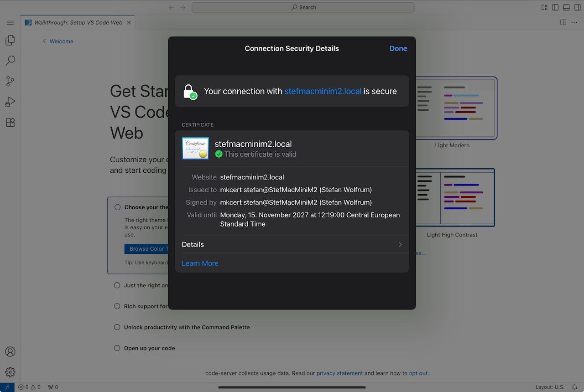584x392 pixels.
Task: Go back to Welcome page
Action: point(58,41)
